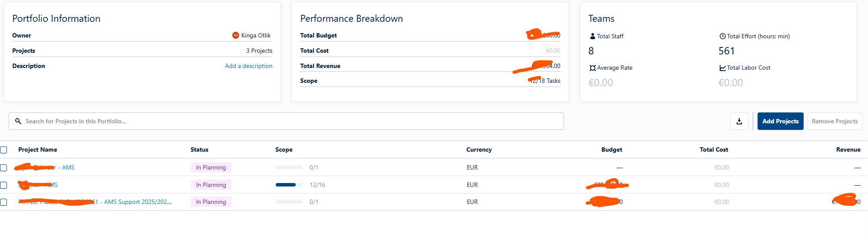868x234 pixels.
Task: Open the AMS Support 2025/202... project link
Action: coord(95,202)
